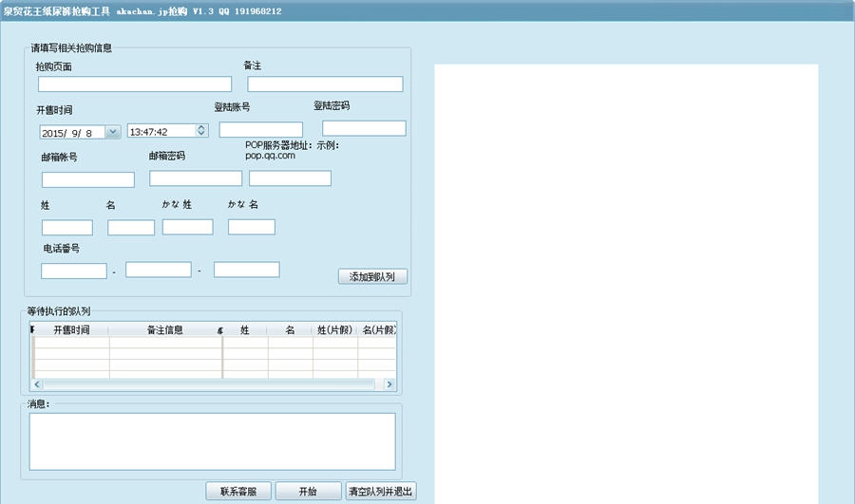Click the 清空队列并退出 button
The width and height of the screenshot is (855, 504).
tap(381, 491)
